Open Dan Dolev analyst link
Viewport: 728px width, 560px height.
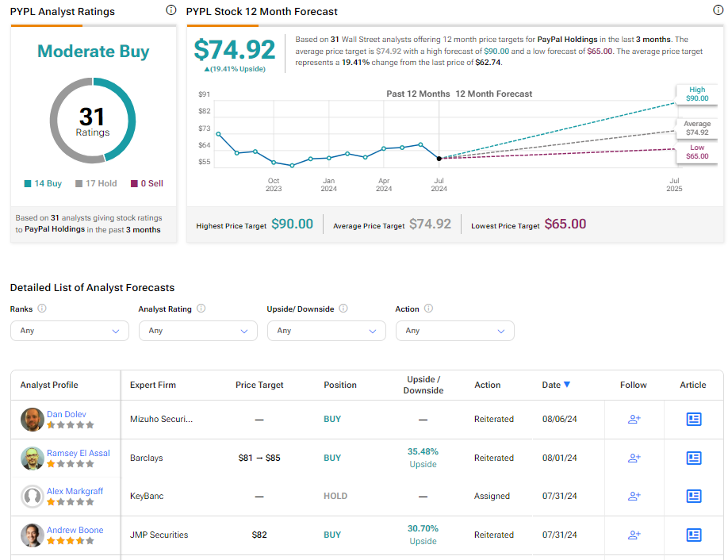[x=67, y=414]
